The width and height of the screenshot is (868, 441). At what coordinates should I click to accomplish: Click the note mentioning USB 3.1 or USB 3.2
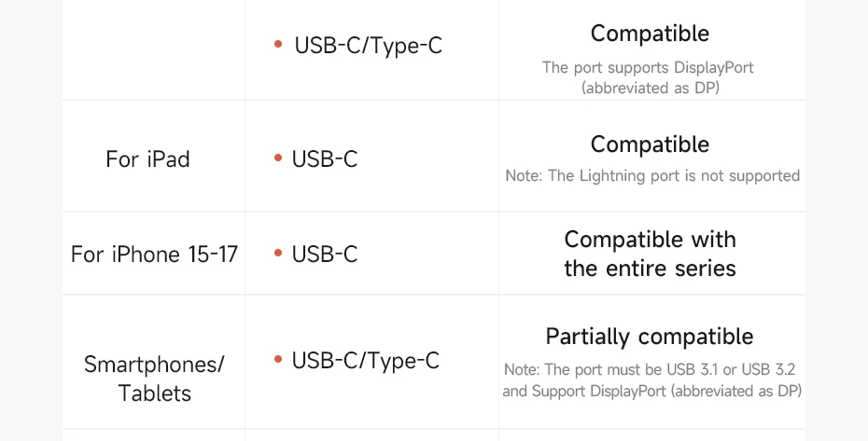[650, 369]
